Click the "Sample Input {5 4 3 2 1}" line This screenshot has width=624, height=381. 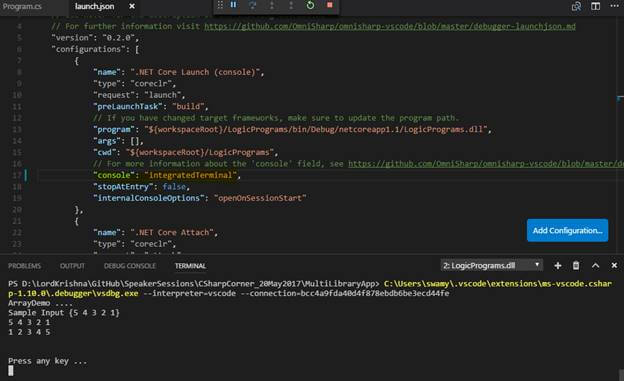64,313
